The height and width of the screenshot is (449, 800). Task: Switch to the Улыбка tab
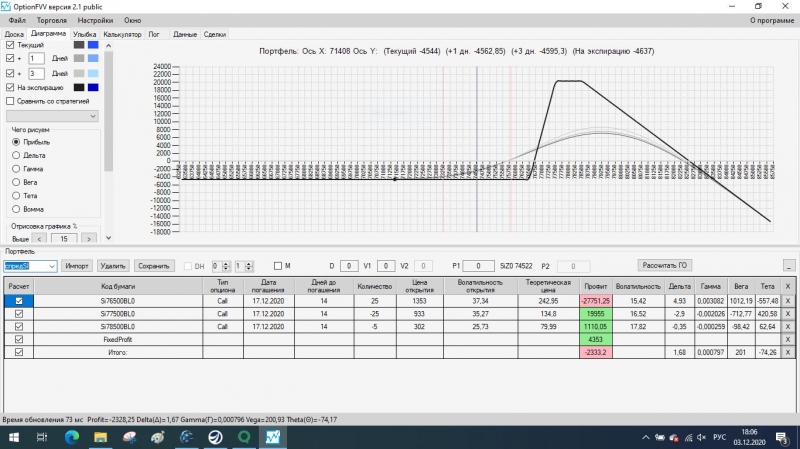point(85,34)
